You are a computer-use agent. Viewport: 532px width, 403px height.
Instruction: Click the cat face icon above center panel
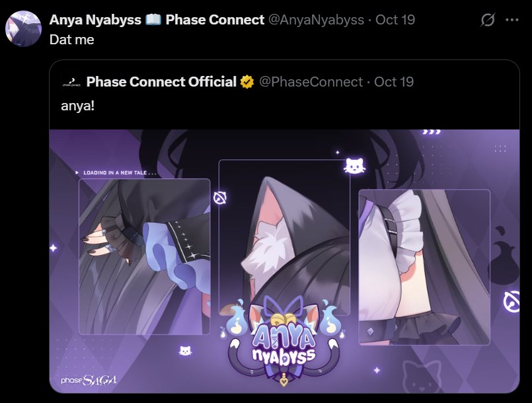(x=354, y=166)
